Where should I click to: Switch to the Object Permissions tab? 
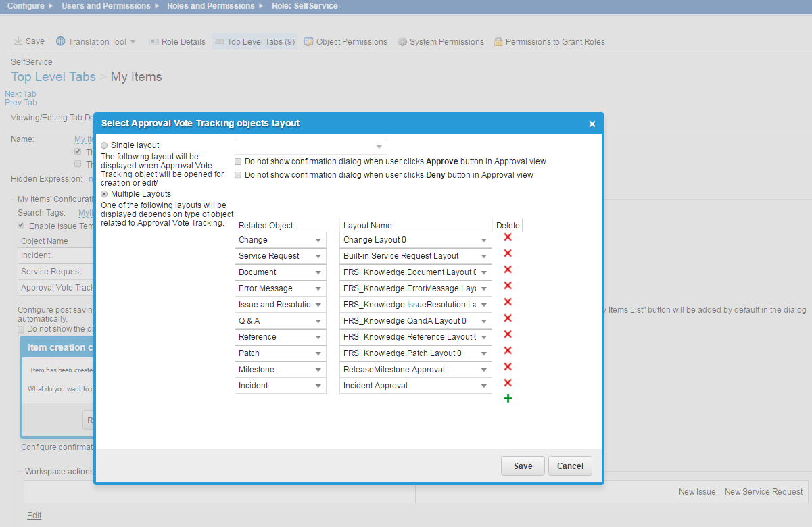[x=345, y=42]
